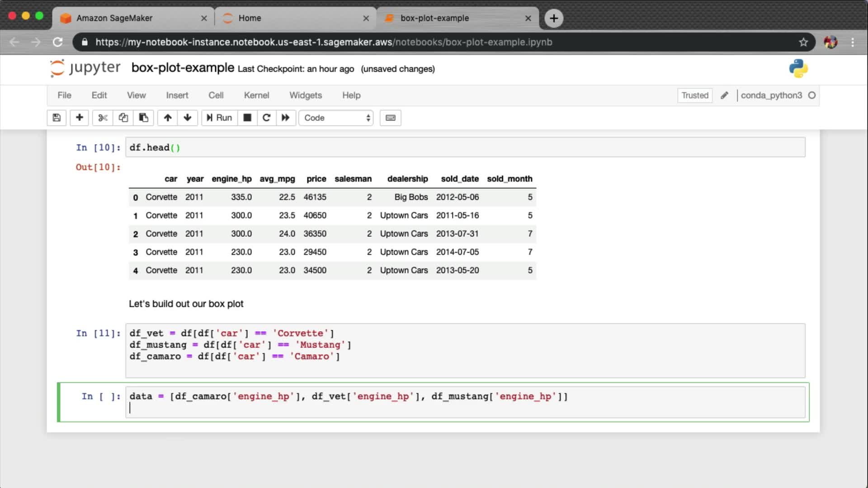Viewport: 868px width, 488px height.
Task: Move selected cell up arrow
Action: pyautogui.click(x=168, y=118)
